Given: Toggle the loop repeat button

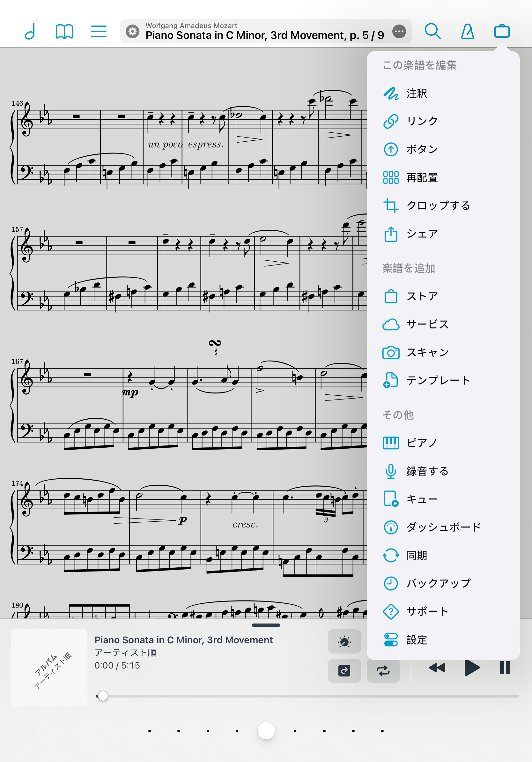Looking at the screenshot, I should [383, 671].
